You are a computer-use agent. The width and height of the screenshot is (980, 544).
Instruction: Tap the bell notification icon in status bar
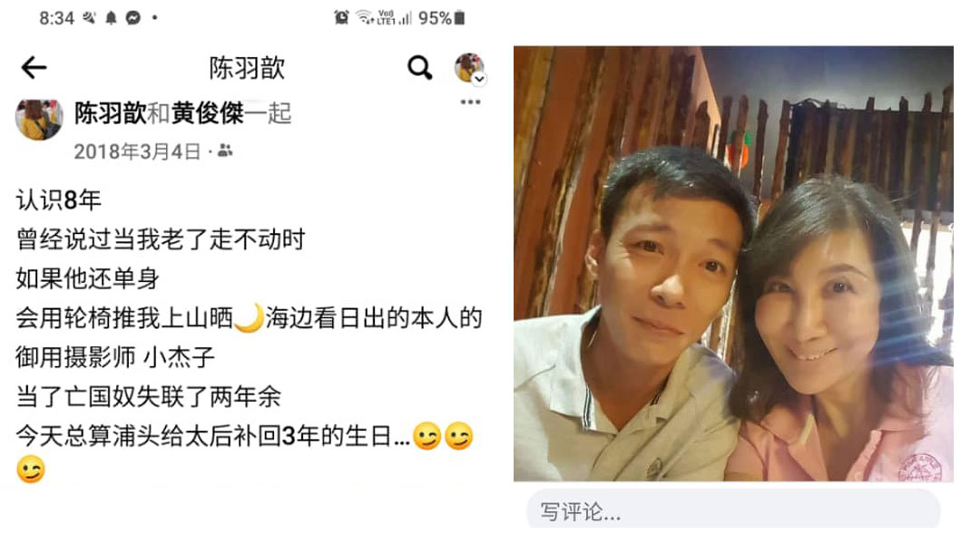[x=111, y=18]
